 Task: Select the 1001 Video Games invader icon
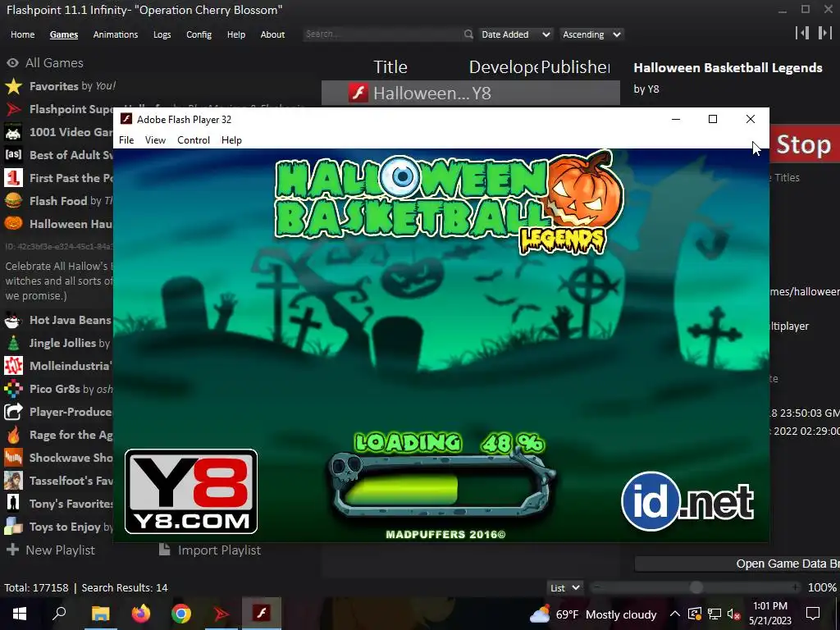(x=13, y=132)
